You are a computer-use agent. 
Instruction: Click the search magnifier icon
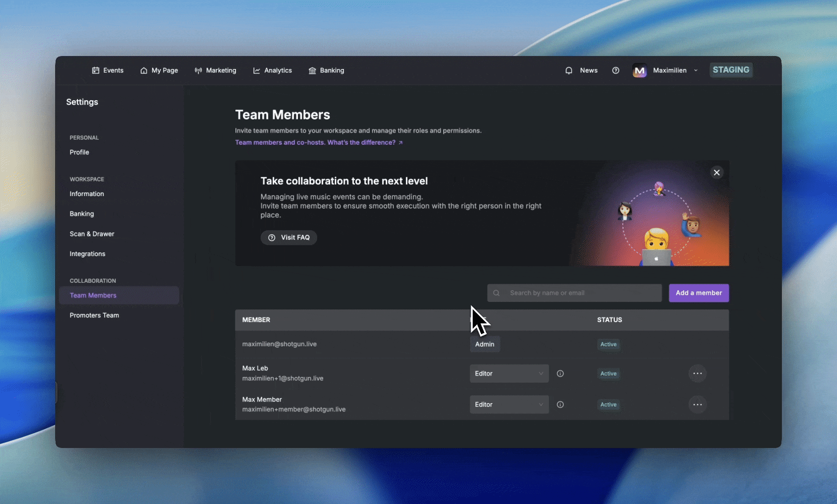tap(497, 293)
